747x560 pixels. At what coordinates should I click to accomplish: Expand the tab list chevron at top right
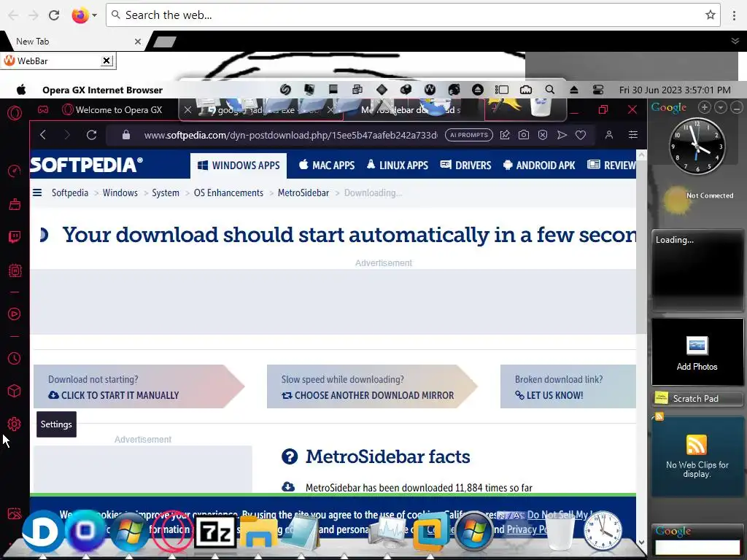(x=735, y=42)
